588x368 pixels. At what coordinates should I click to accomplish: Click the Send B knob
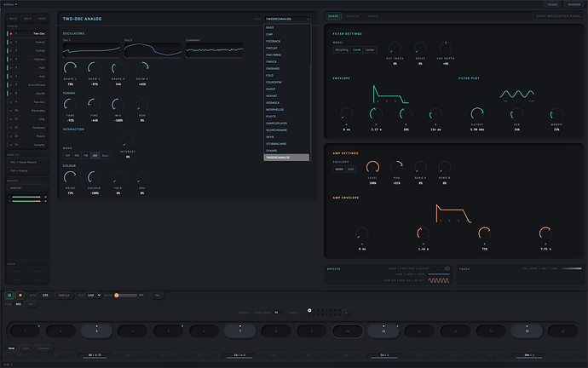[444, 167]
